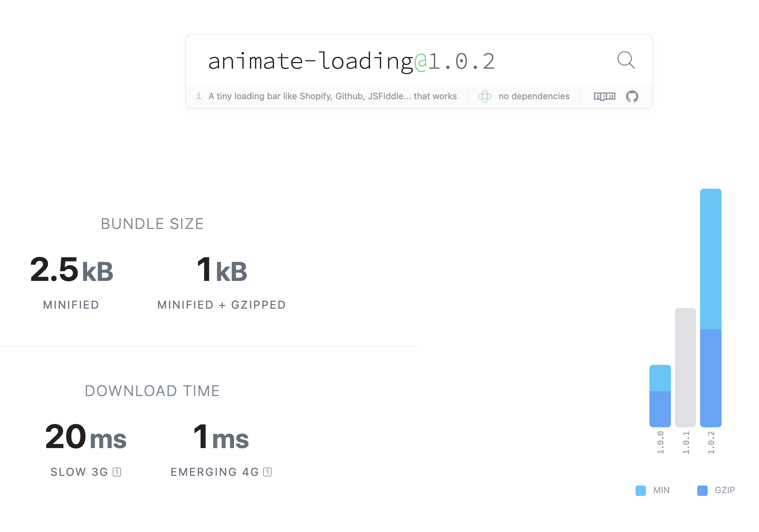
Task: Select version 1.0.0 bar in chart
Action: point(660,396)
